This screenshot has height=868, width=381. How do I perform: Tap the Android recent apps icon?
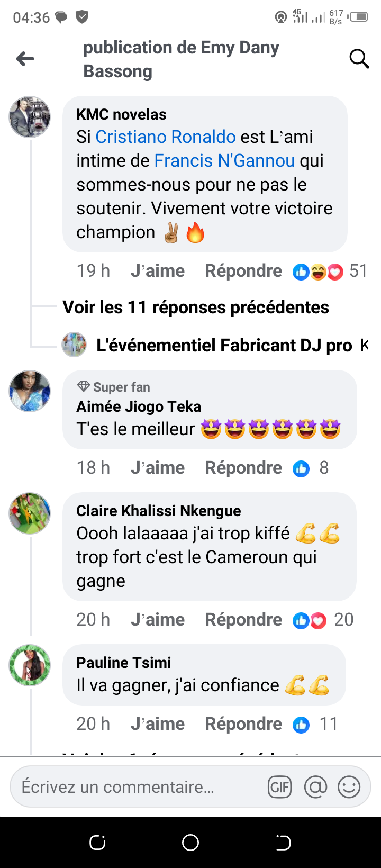(97, 843)
